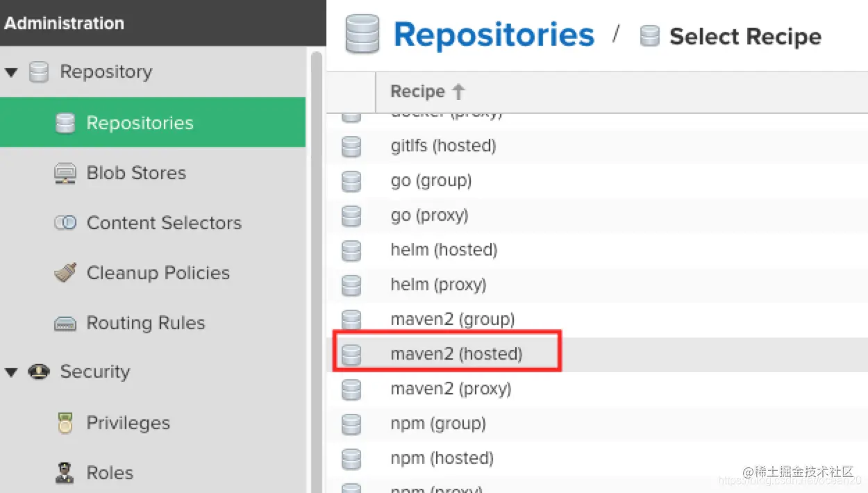This screenshot has width=868, height=493.
Task: Select the gitlfs (hosted) recipe
Action: (x=443, y=146)
